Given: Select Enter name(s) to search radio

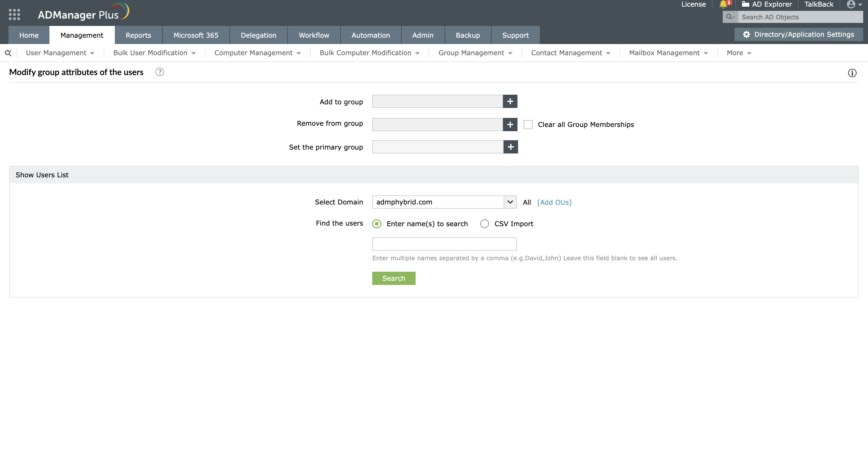Looking at the screenshot, I should (x=377, y=224).
